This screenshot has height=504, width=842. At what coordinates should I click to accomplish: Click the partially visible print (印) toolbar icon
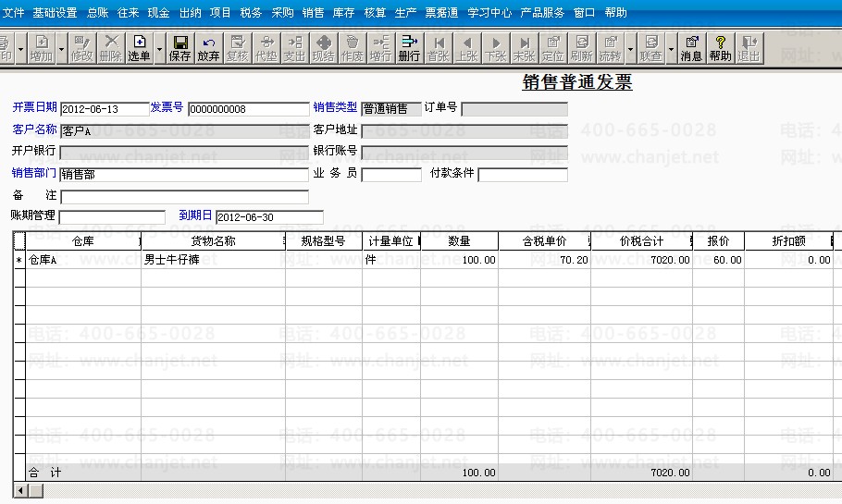(6, 48)
